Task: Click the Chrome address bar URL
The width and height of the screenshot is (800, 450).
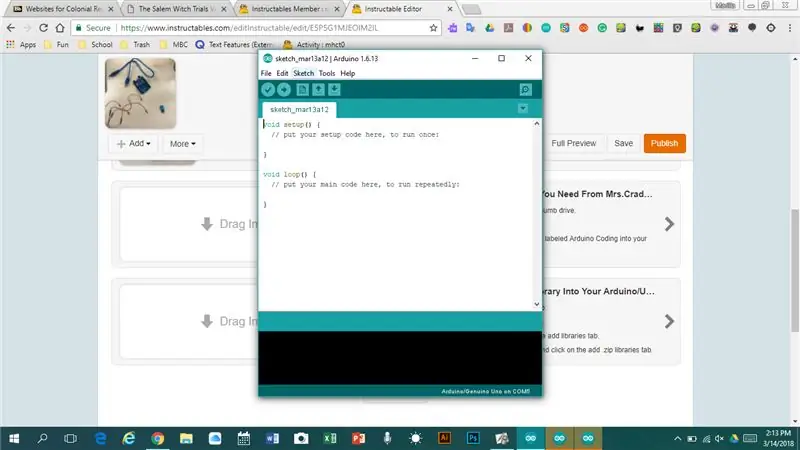Action: click(x=249, y=28)
